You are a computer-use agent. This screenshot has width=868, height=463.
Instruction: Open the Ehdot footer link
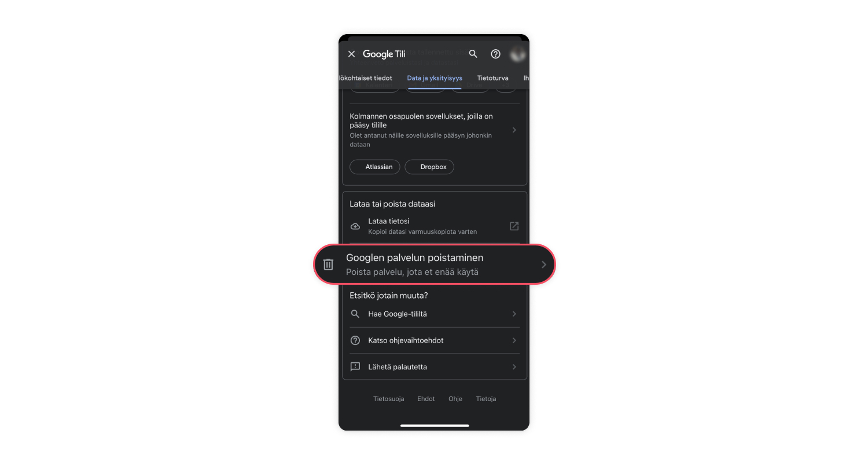pos(426,399)
